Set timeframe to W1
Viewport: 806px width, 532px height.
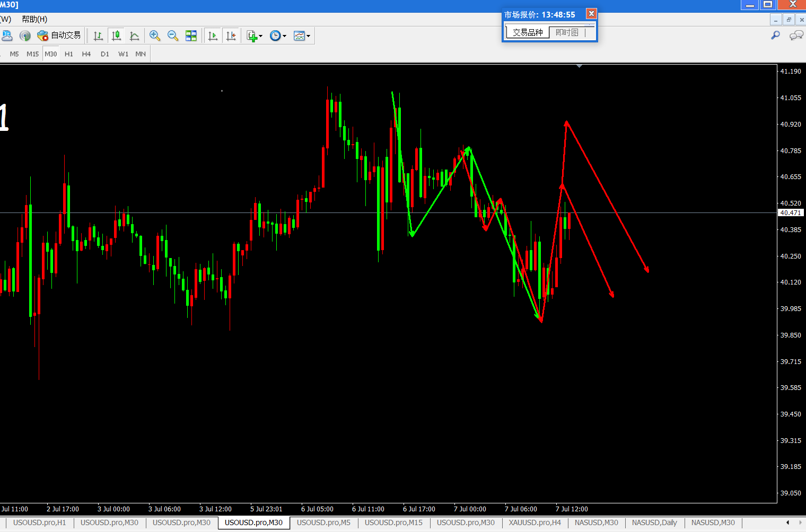tap(123, 54)
